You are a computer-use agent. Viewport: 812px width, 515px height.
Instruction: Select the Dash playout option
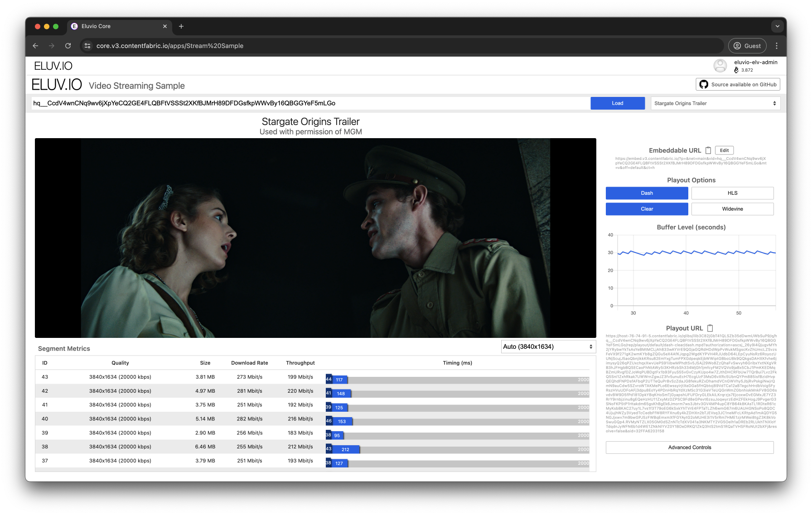click(x=647, y=193)
